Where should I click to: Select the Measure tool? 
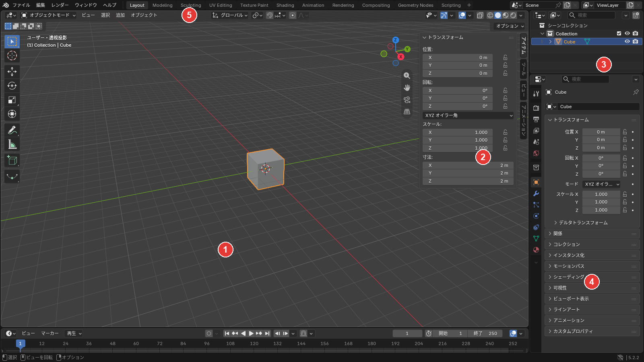(x=12, y=144)
